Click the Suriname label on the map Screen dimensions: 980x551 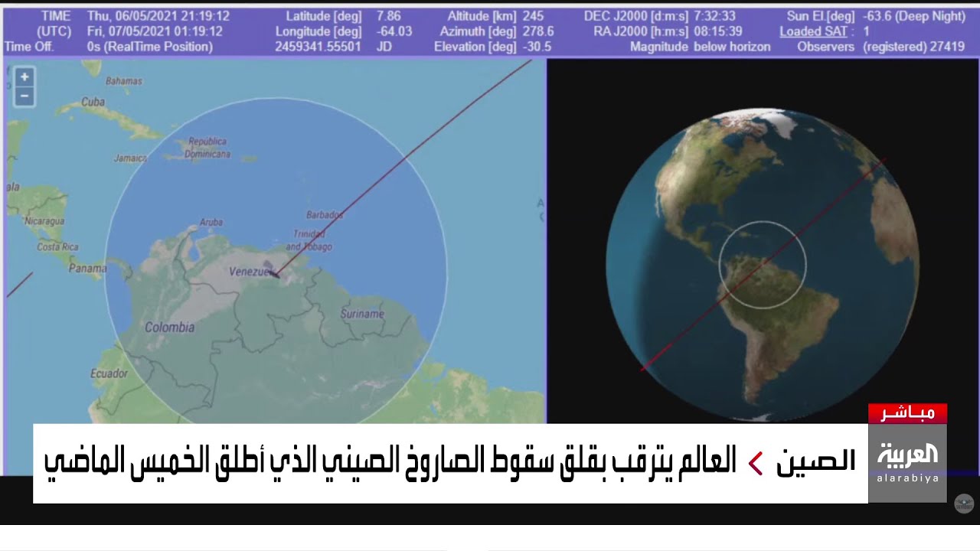(x=362, y=314)
